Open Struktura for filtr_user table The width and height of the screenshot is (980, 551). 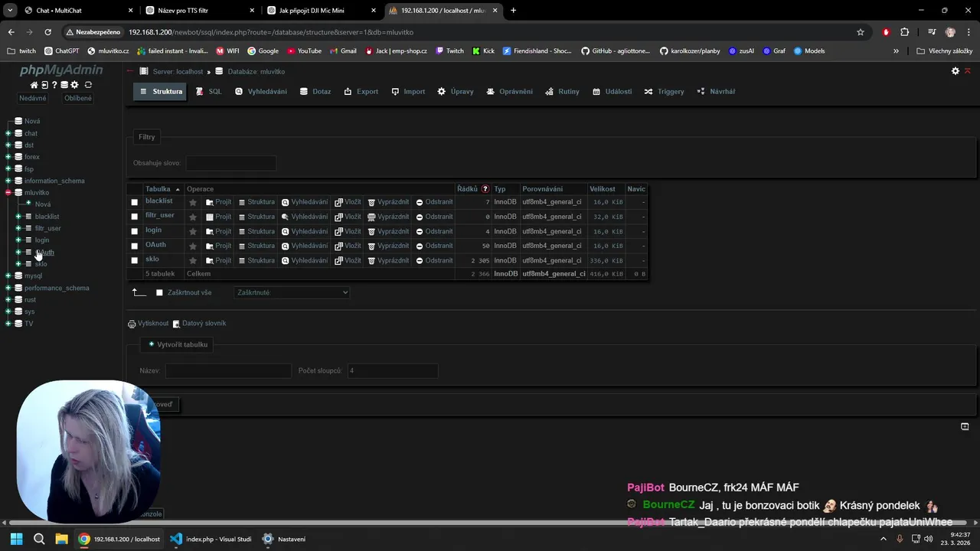[256, 217]
